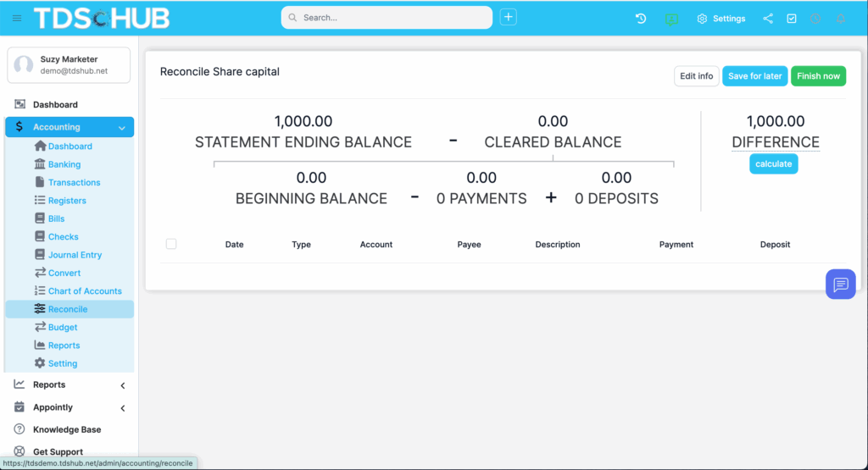Image resolution: width=868 pixels, height=470 pixels.
Task: Click the share icon in top bar
Action: point(768,19)
